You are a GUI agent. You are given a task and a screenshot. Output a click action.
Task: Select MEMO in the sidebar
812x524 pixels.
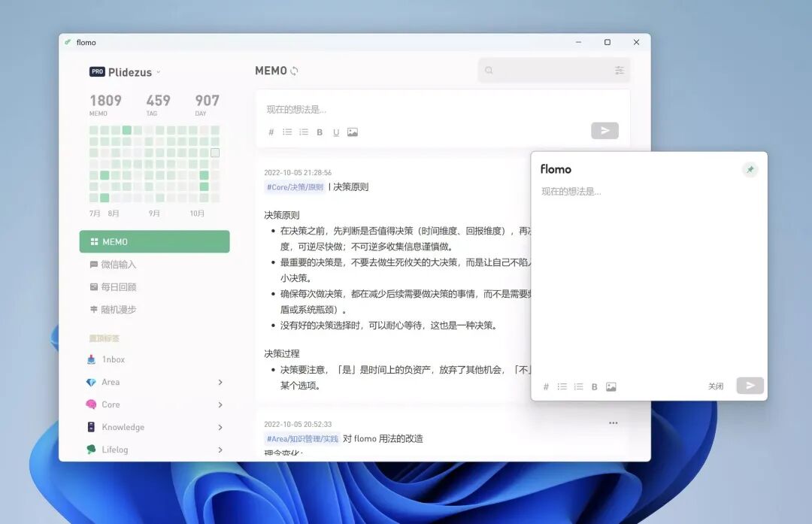pos(154,242)
